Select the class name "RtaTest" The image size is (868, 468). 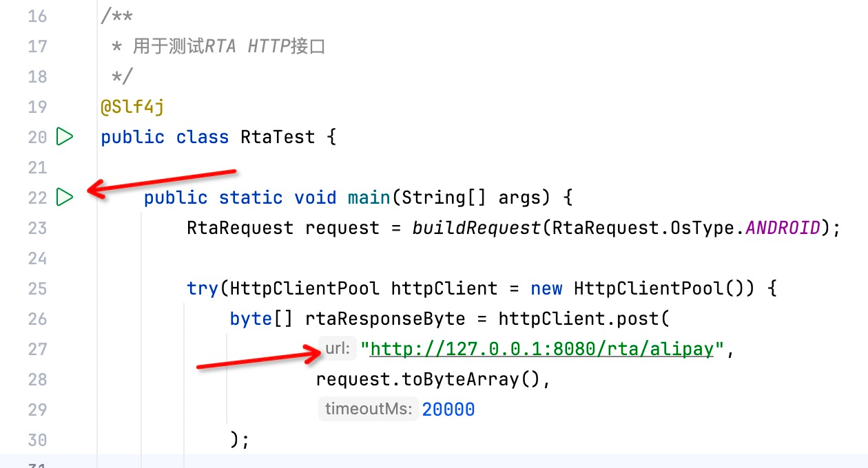(x=278, y=137)
